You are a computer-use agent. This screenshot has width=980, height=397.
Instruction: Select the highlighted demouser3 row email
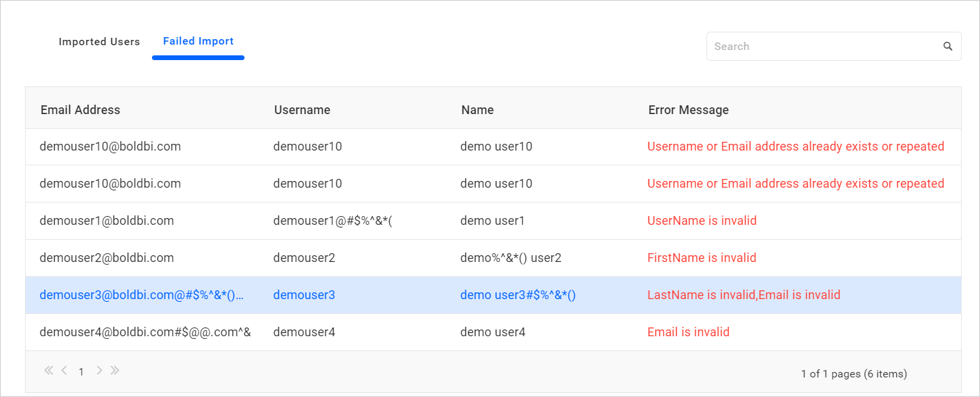click(141, 295)
